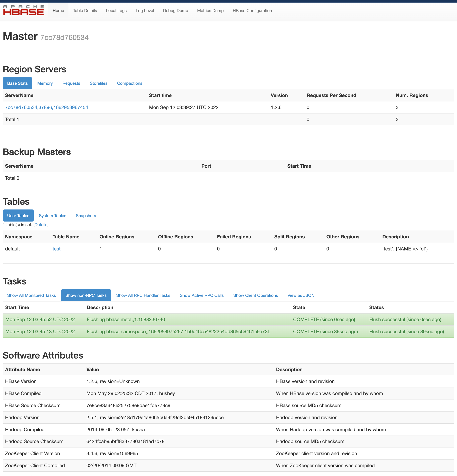
Task: Select the System Tables tab
Action: [x=52, y=216]
